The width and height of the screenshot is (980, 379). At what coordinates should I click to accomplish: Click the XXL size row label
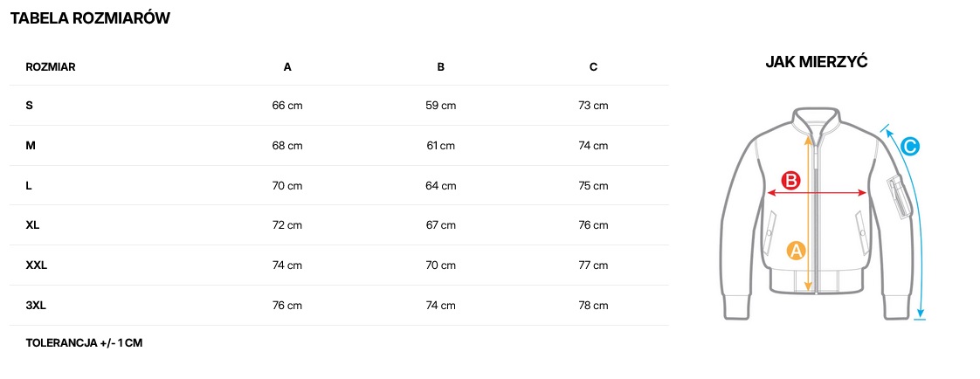37,265
